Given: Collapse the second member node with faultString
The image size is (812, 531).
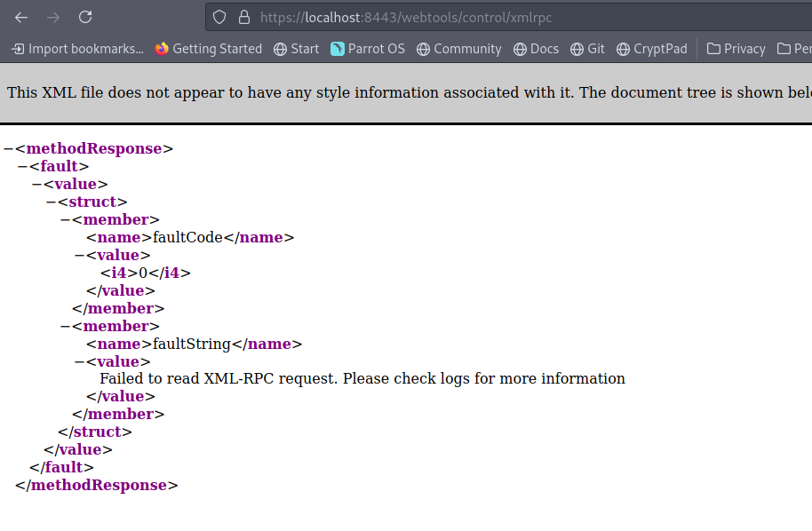Looking at the screenshot, I should click(x=65, y=327).
